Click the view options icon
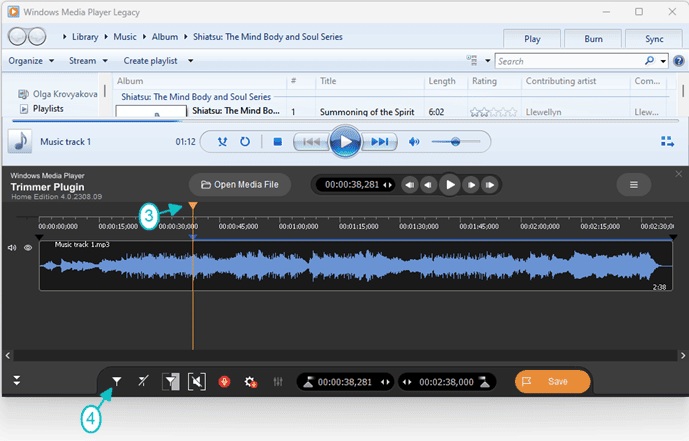The width and height of the screenshot is (689, 441). pyautogui.click(x=472, y=60)
